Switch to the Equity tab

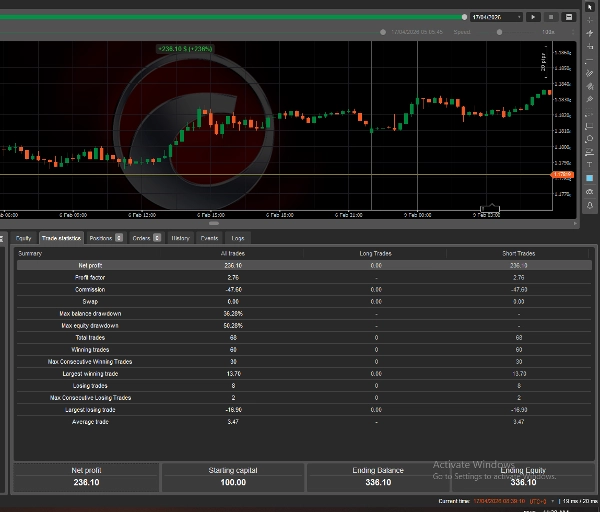pyautogui.click(x=23, y=238)
